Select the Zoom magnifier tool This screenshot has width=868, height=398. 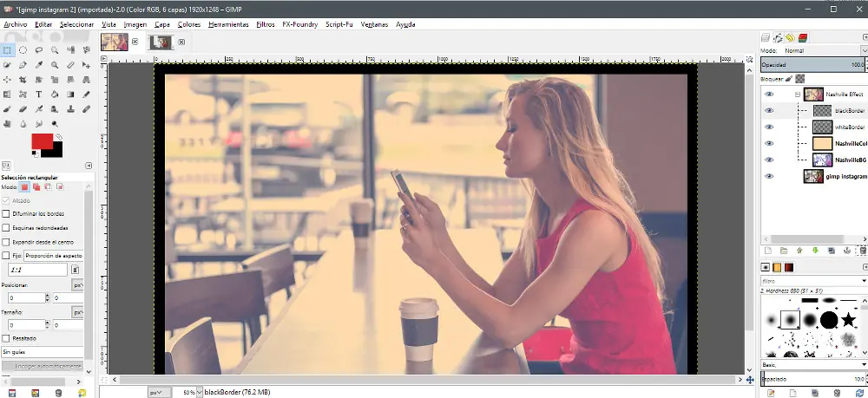[55, 65]
